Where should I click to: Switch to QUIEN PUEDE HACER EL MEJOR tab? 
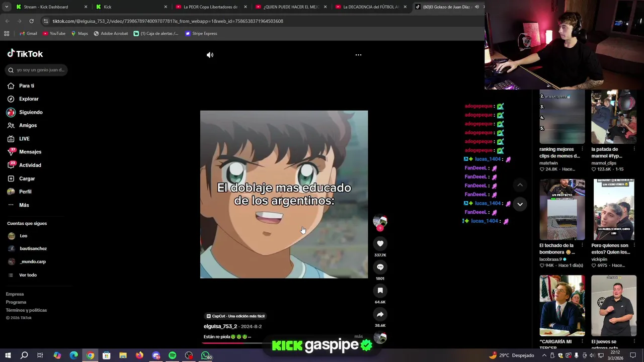[x=291, y=7]
